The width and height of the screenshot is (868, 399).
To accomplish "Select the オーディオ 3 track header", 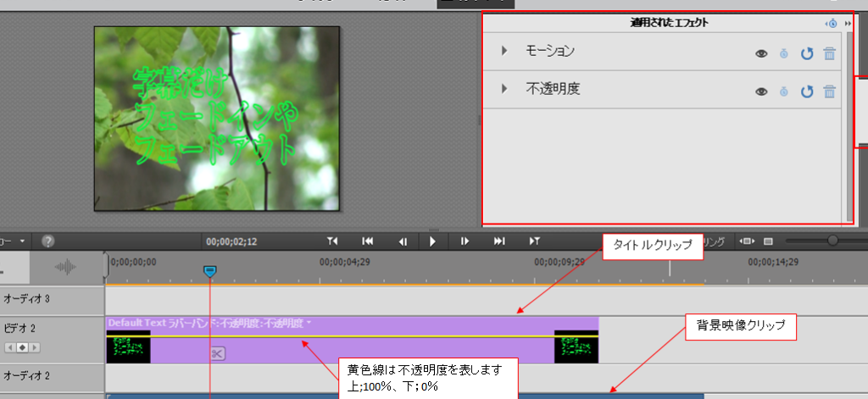I will (53, 301).
